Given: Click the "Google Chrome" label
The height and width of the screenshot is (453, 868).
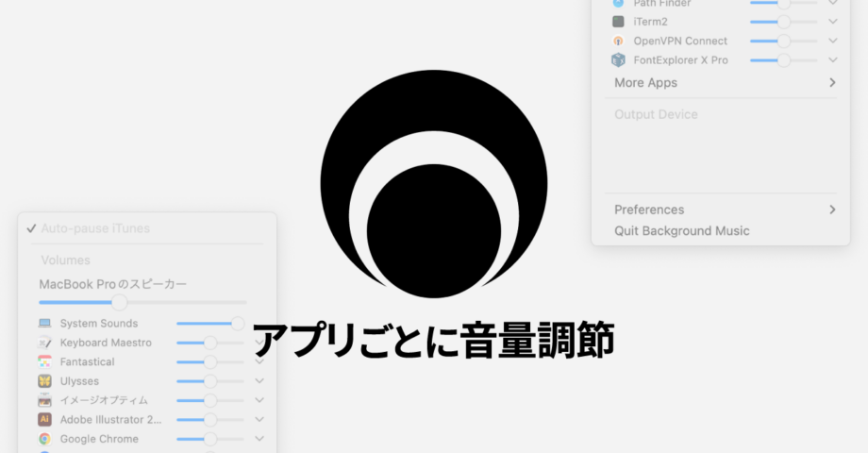Looking at the screenshot, I should [100, 439].
